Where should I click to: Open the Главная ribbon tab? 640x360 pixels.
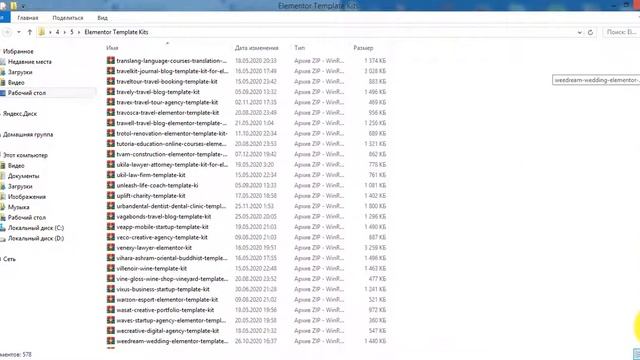28,18
